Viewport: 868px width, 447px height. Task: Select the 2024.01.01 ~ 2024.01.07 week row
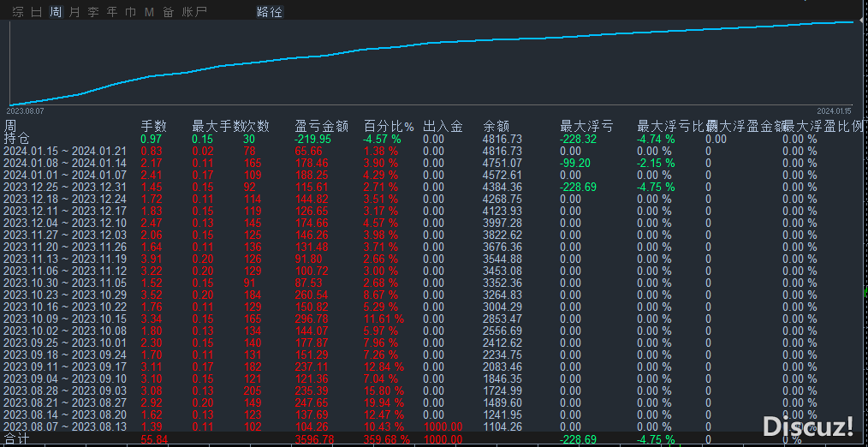pyautogui.click(x=65, y=175)
